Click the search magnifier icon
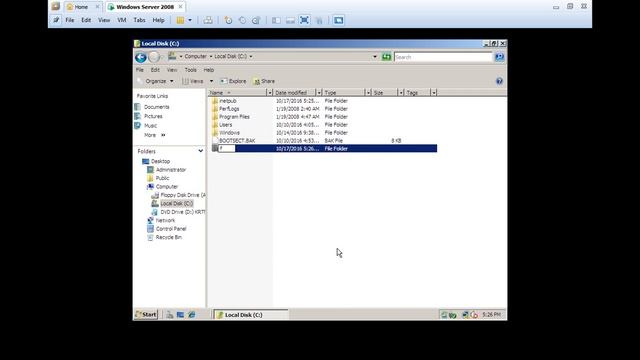640x360 pixels. (x=500, y=57)
